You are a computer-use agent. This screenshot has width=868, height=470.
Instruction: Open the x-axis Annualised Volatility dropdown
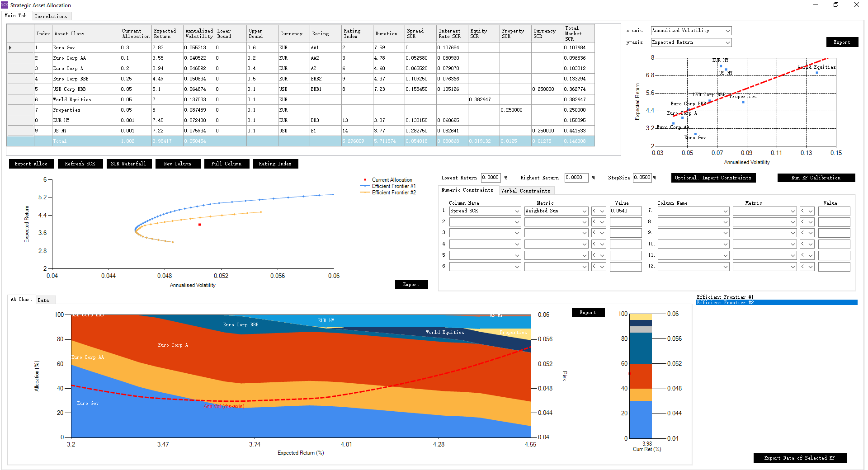(727, 31)
